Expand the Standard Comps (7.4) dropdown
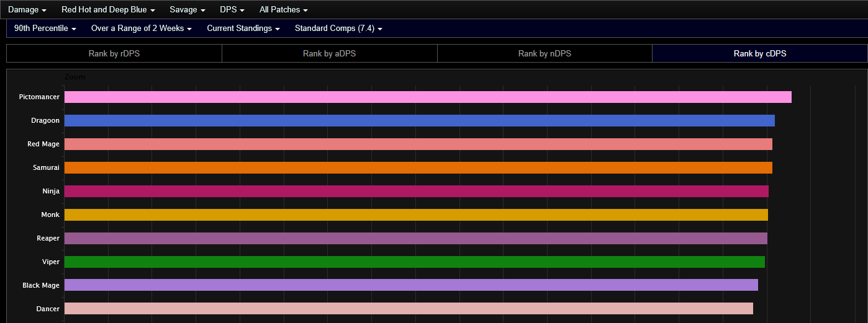 [x=338, y=29]
